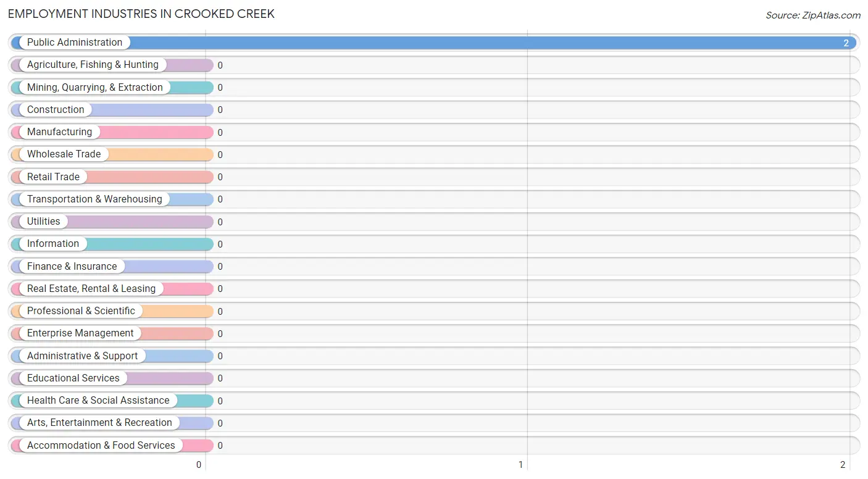This screenshot has height=479, width=868.
Task: Click the 0 value beside Finance & Insurance bar
Action: tap(220, 267)
